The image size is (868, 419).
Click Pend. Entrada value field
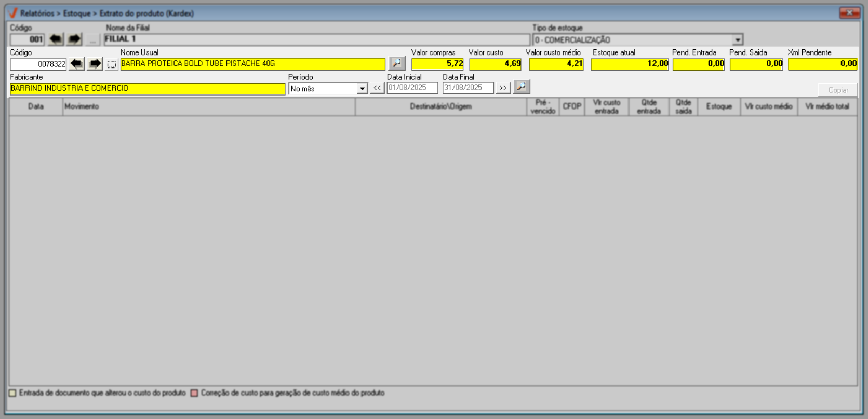point(699,64)
